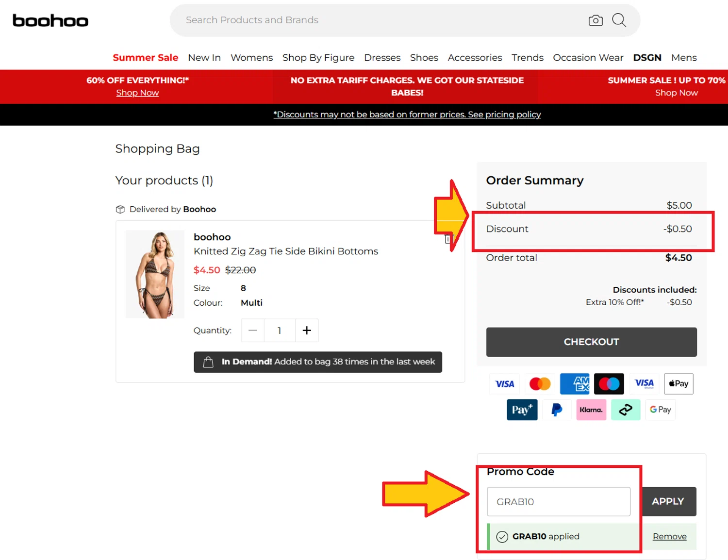This screenshot has width=728, height=560.
Task: Click the GRAB10 applied checkmark icon
Action: click(502, 537)
